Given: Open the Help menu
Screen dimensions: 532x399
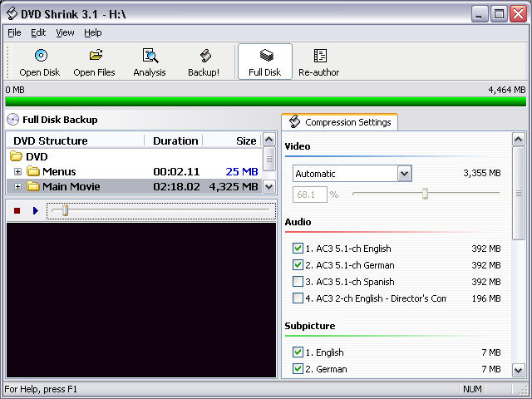Looking at the screenshot, I should (x=93, y=33).
